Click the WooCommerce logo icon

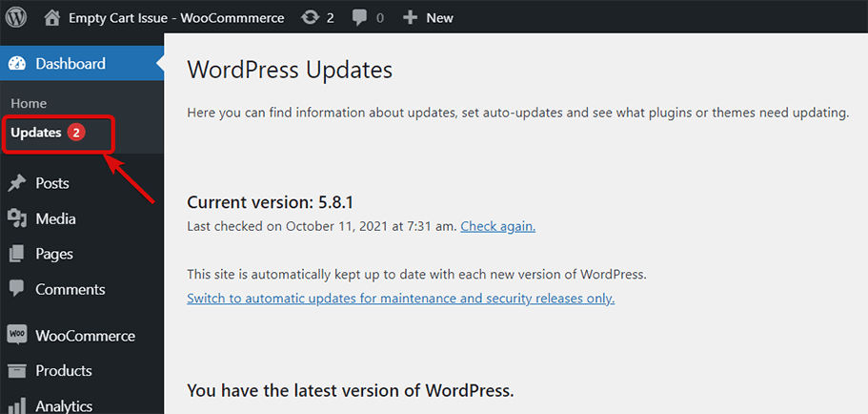[17, 335]
